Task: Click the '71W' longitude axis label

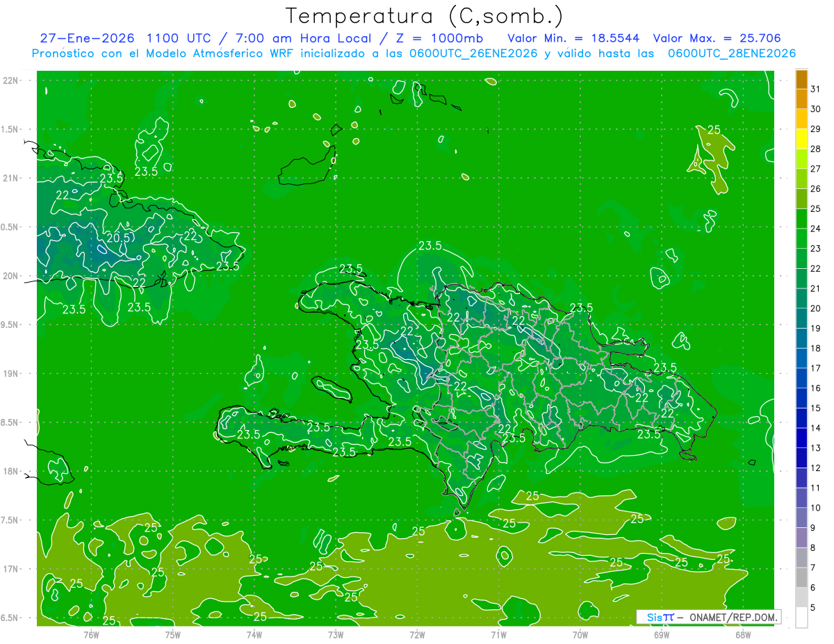Action: [x=498, y=634]
